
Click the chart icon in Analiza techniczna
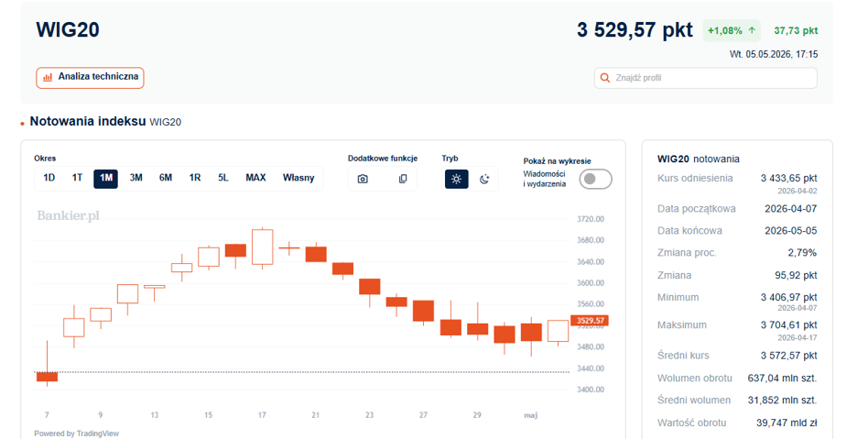[x=48, y=77]
